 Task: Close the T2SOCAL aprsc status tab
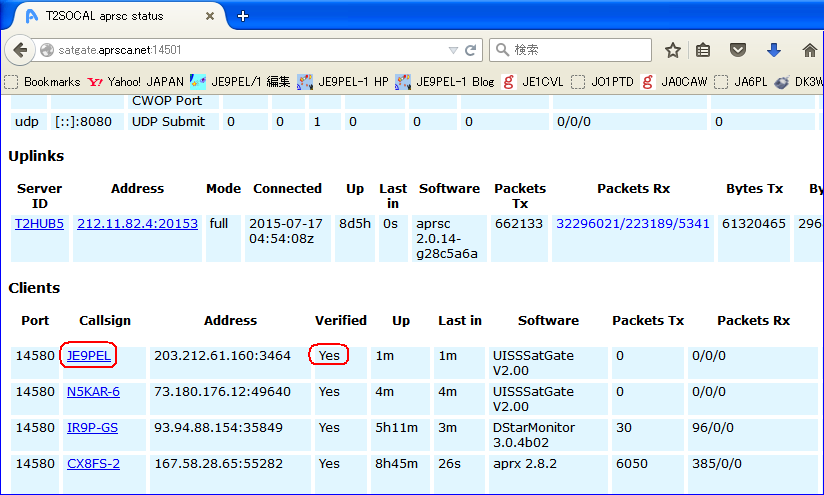point(210,16)
